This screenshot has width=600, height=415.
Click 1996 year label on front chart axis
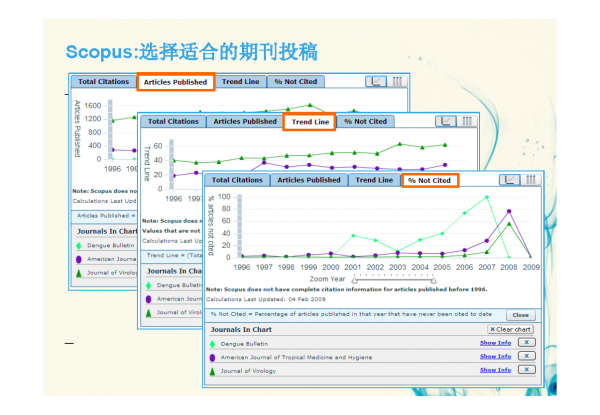coord(242,267)
